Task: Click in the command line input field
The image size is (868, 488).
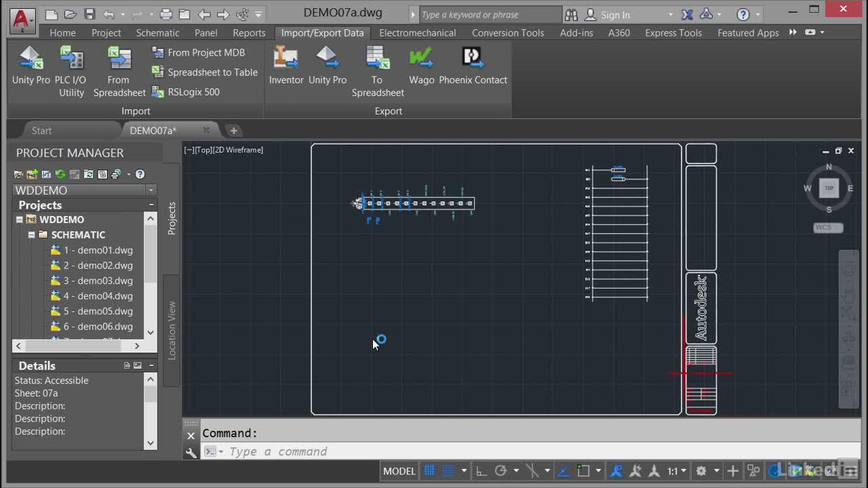Action: coord(529,451)
